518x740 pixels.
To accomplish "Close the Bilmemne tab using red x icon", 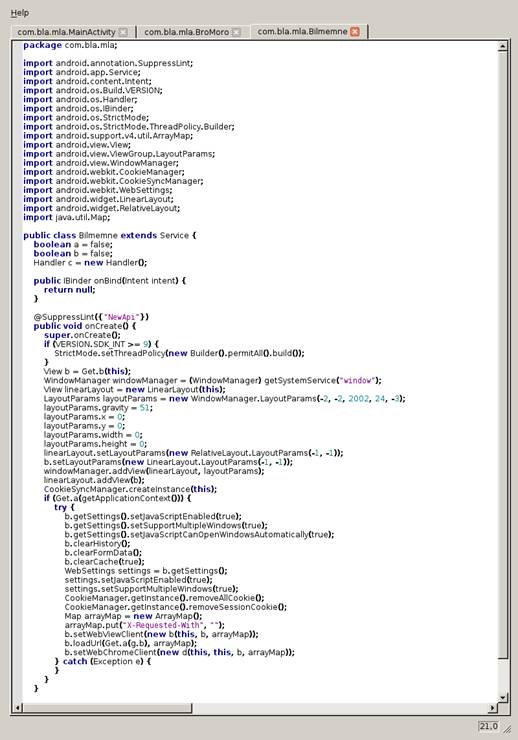I will tap(355, 32).
